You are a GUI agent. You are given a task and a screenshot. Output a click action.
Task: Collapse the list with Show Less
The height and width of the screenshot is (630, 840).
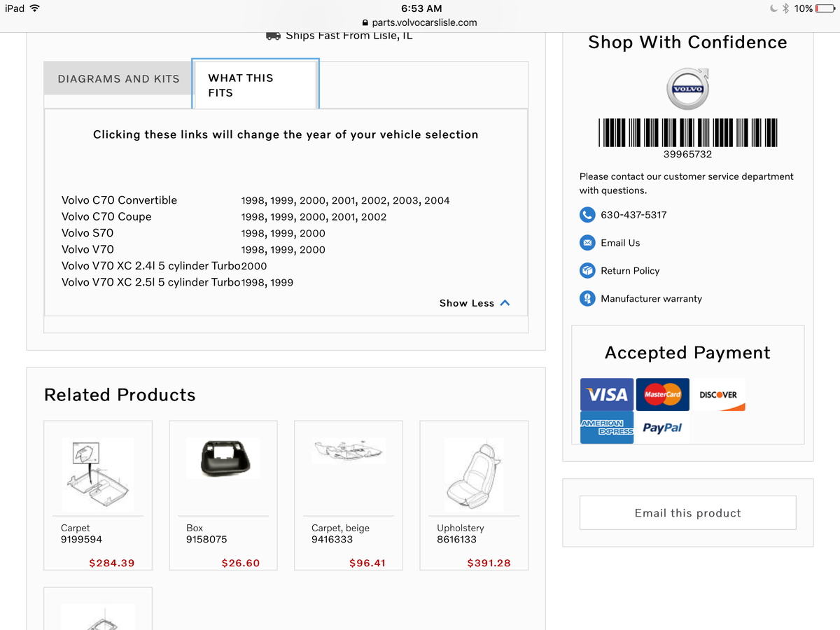tap(475, 303)
